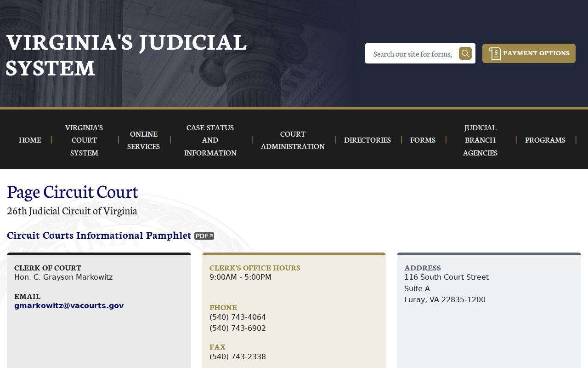Open Case Status and Information menu

click(210, 140)
